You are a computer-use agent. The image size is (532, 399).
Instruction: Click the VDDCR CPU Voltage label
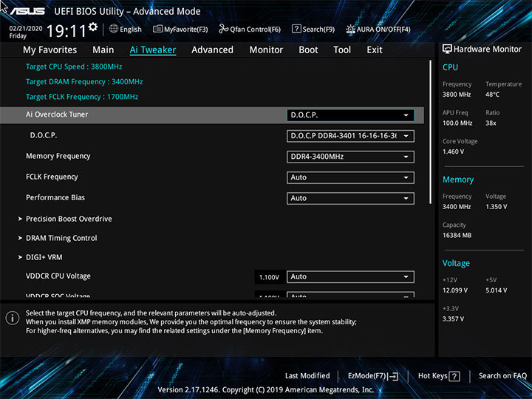tap(58, 276)
